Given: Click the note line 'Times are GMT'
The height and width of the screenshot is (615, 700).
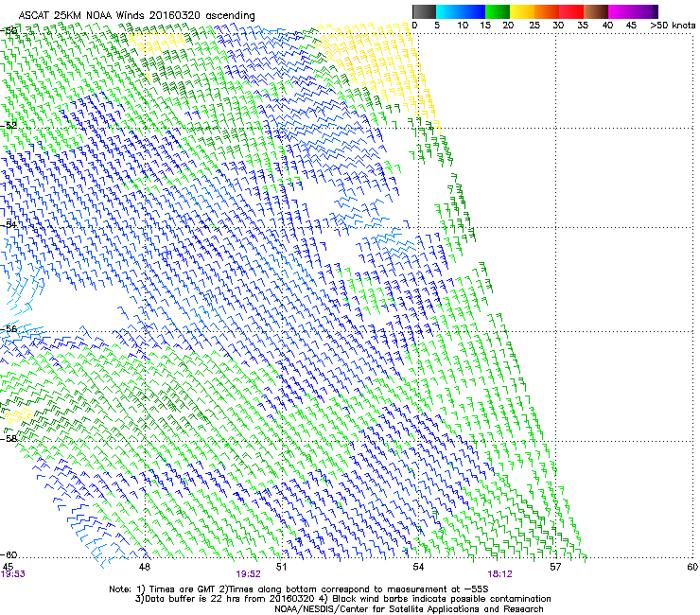Looking at the screenshot, I should 182,589.
